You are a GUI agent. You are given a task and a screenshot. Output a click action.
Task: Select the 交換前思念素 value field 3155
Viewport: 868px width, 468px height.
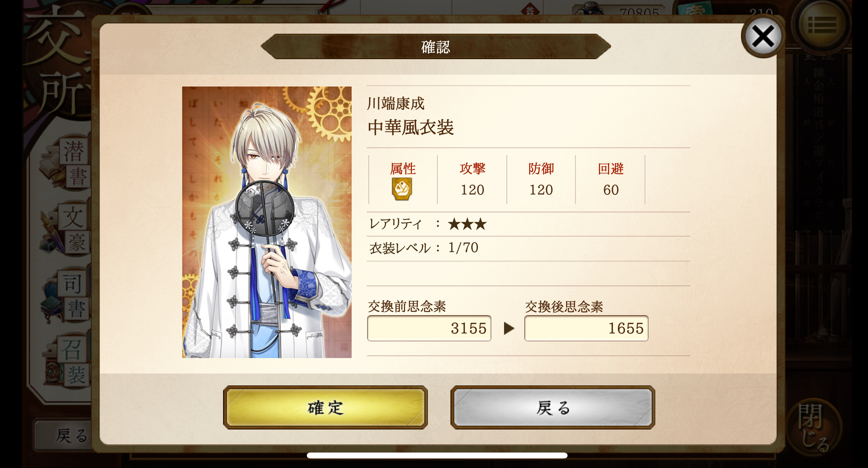(429, 328)
